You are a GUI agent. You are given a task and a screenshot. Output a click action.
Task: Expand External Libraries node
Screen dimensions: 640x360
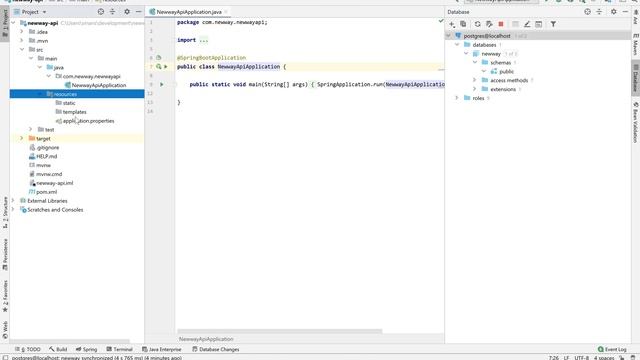point(13,201)
